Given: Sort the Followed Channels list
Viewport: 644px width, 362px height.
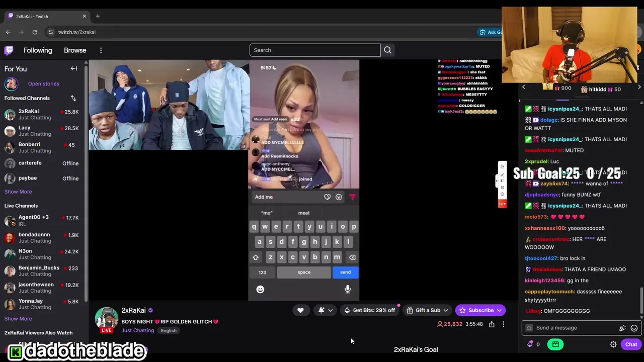Looking at the screenshot, I should [73, 98].
